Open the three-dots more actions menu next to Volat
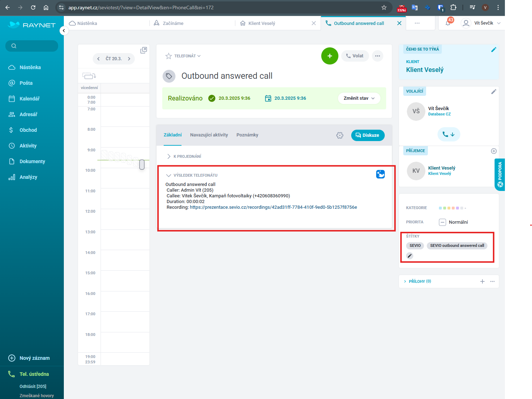This screenshot has height=399, width=532. point(378,56)
